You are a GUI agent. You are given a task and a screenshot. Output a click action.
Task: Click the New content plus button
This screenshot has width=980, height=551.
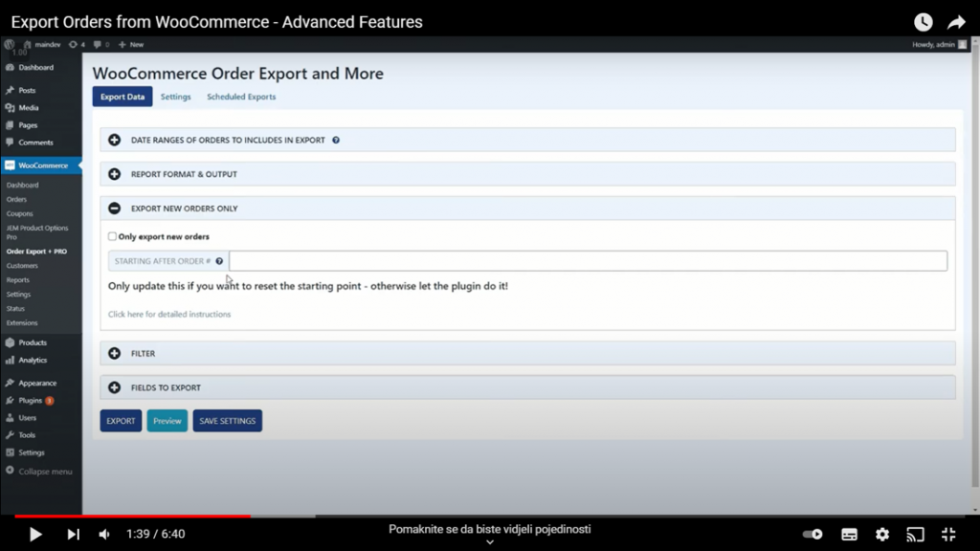(131, 44)
